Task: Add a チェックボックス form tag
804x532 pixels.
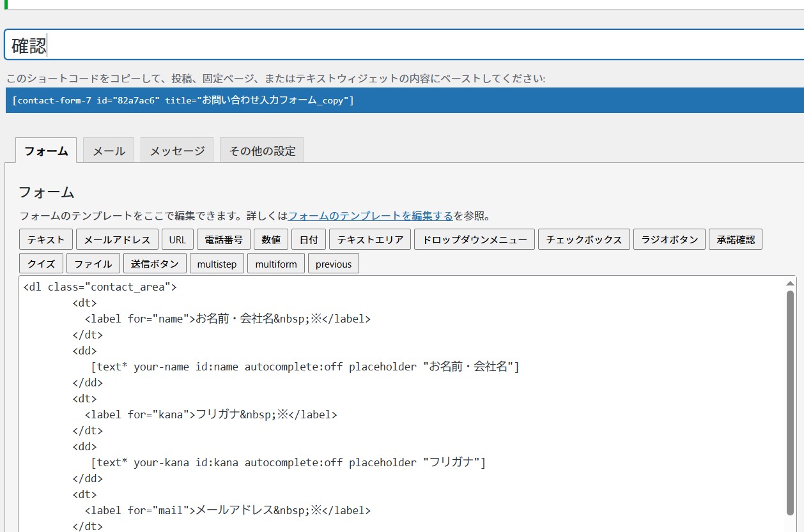Action: [x=584, y=239]
